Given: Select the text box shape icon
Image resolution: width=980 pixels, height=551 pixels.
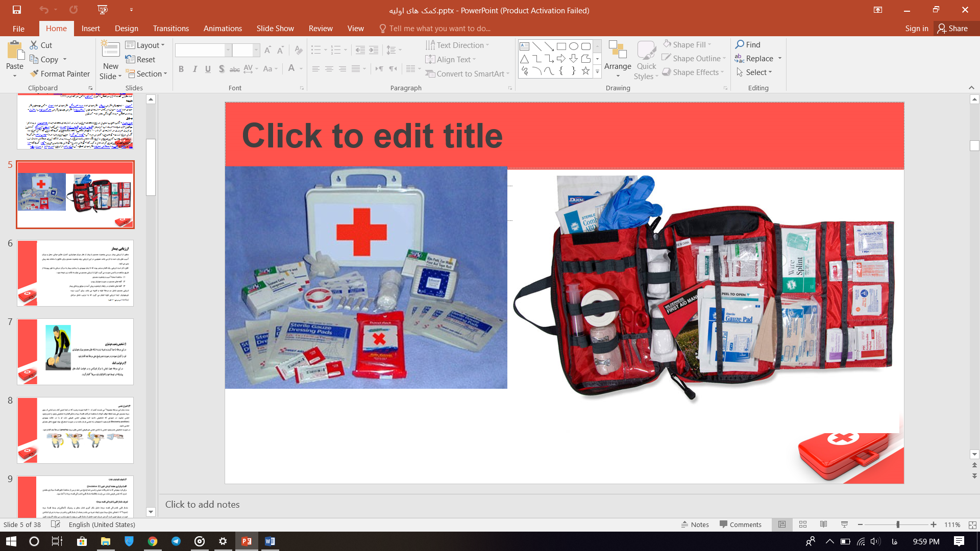Looking at the screenshot, I should pos(524,46).
